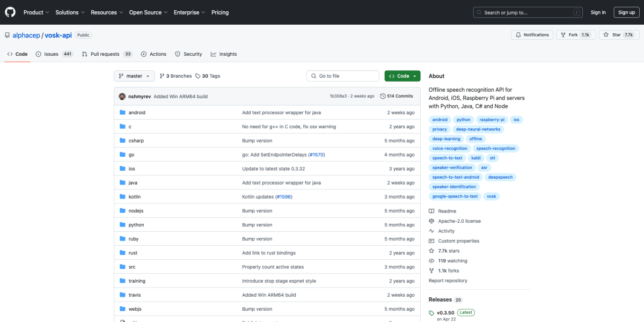Open the android folder
The image size is (644, 322).
point(137,113)
